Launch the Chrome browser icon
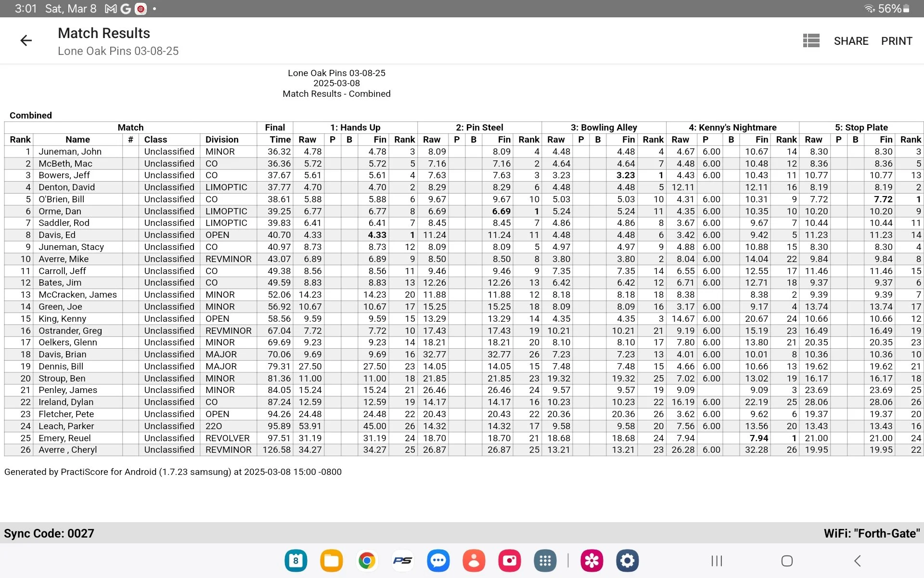 (367, 561)
